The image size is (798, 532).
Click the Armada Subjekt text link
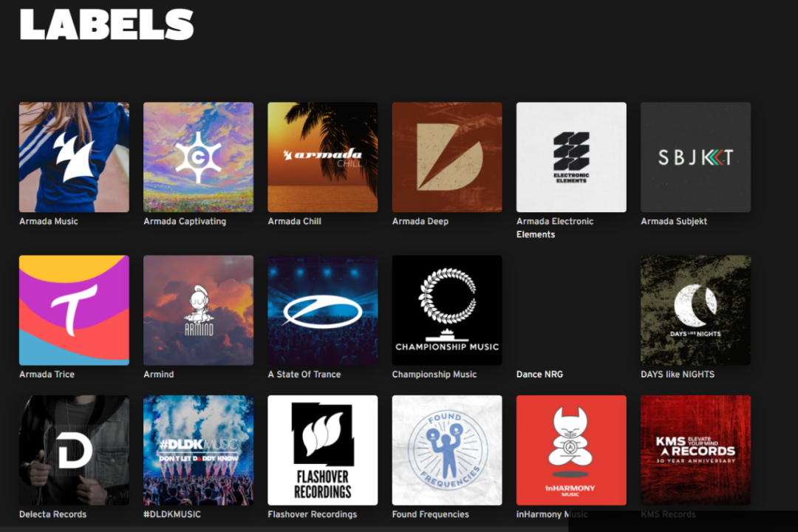click(x=674, y=222)
